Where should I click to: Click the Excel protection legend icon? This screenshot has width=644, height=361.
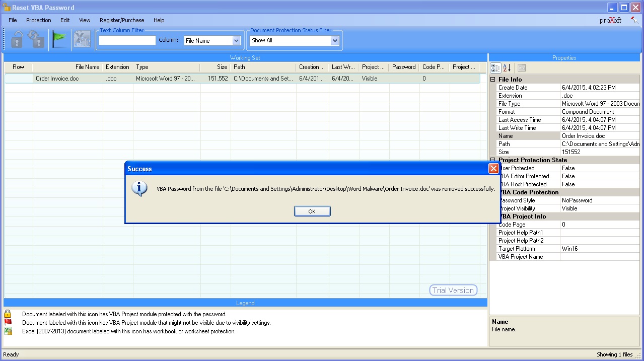(x=8, y=331)
